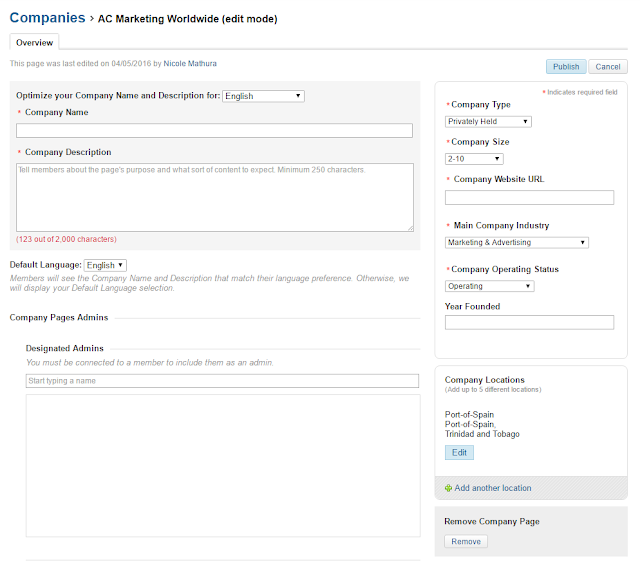The image size is (640, 572).
Task: Change the Default Language dropdown
Action: (x=105, y=265)
